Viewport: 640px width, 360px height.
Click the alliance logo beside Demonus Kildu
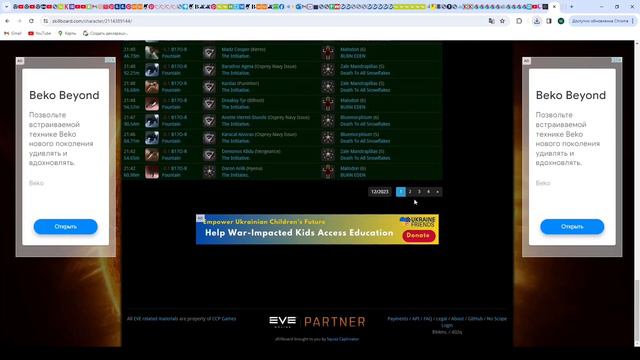(209, 155)
